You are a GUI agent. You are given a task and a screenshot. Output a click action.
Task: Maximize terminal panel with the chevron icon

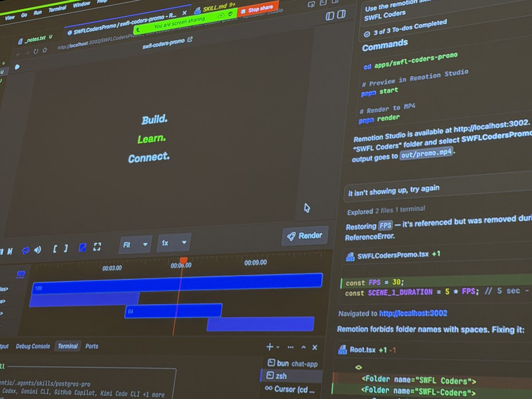303,348
